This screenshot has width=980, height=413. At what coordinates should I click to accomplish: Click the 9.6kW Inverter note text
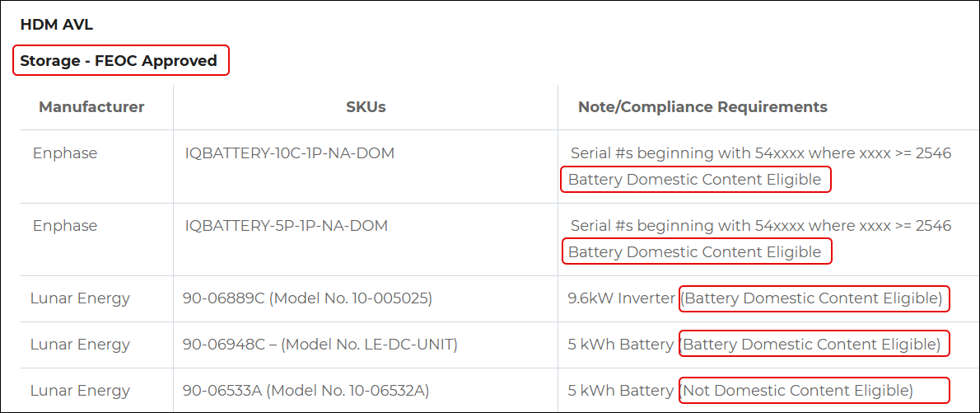pos(621,298)
